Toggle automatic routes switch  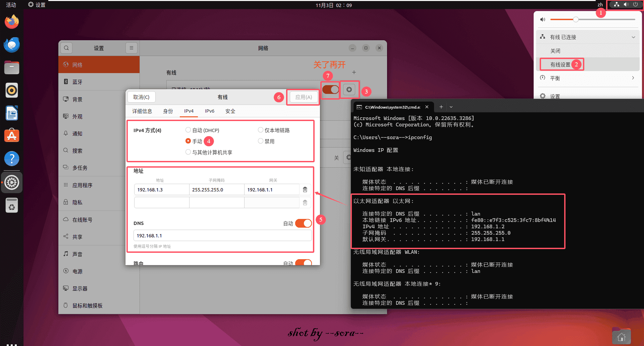[304, 263]
